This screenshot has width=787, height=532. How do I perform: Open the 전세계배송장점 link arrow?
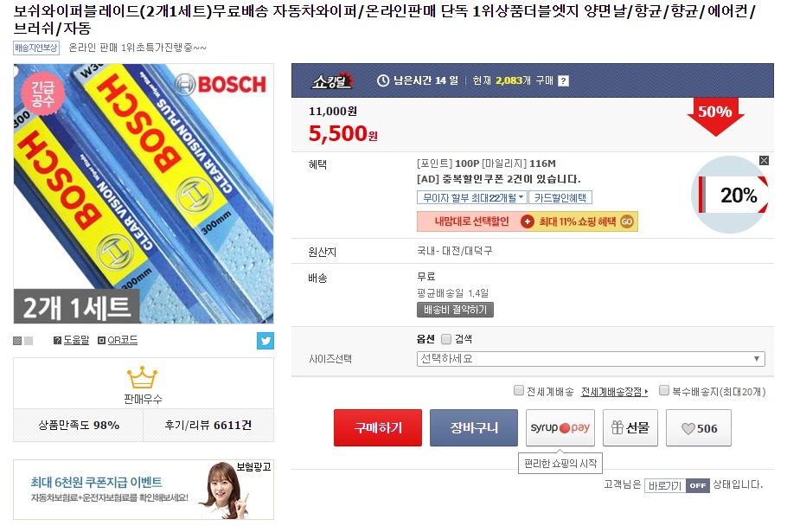pyautogui.click(x=614, y=392)
